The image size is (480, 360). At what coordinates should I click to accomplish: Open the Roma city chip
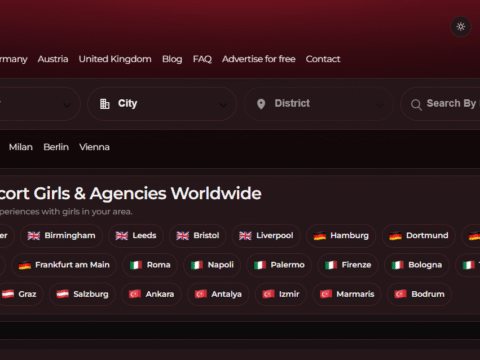coord(150,265)
